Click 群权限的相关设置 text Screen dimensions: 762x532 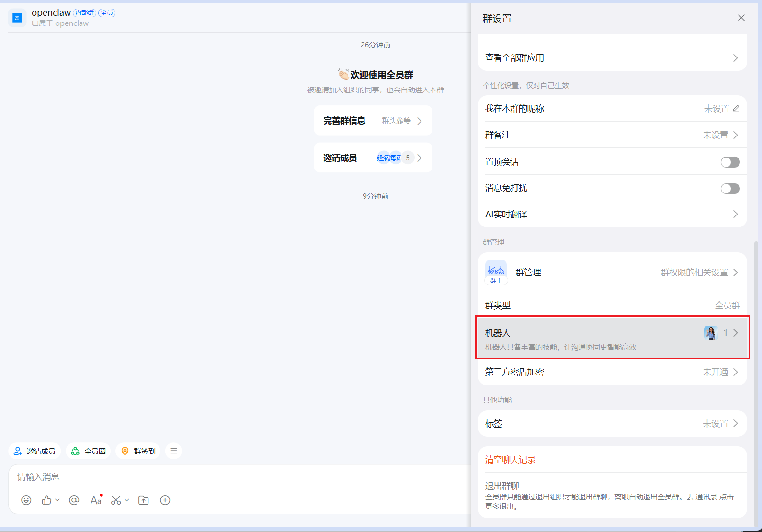694,272
